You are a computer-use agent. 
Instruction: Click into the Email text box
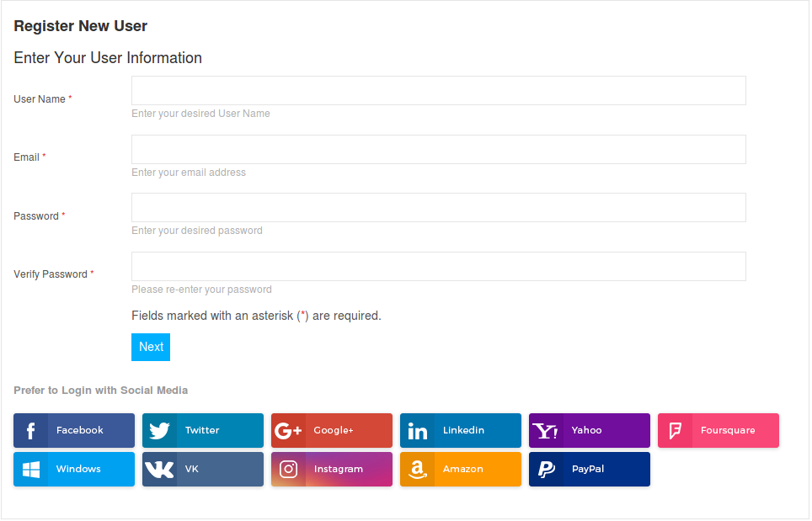[438, 150]
